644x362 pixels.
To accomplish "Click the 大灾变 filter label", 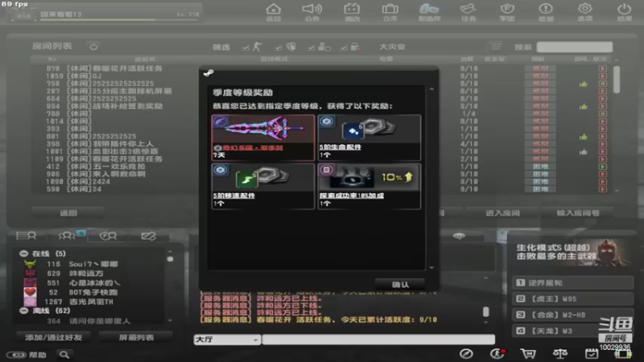I will click(392, 47).
